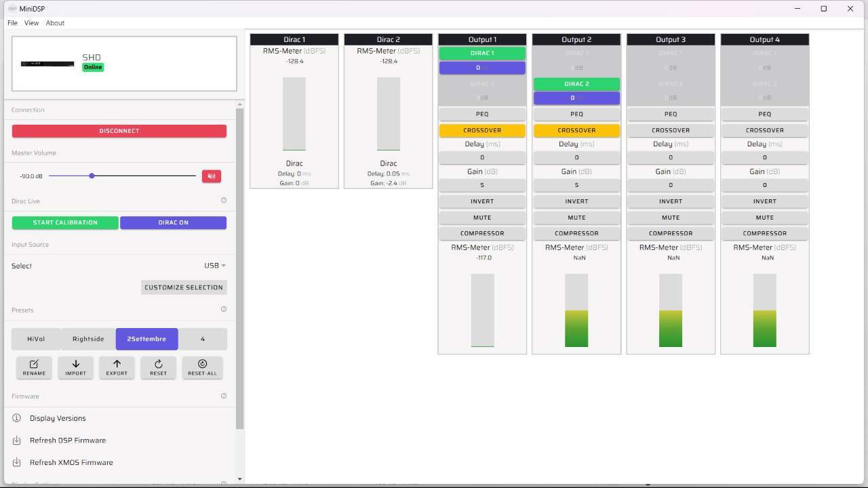Toggle MUTE on Output 4
The width and height of the screenshot is (868, 488).
(x=765, y=218)
